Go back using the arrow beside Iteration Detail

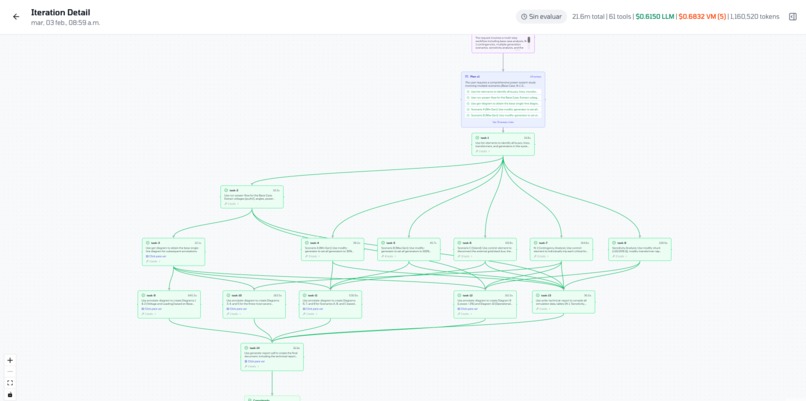coord(16,16)
